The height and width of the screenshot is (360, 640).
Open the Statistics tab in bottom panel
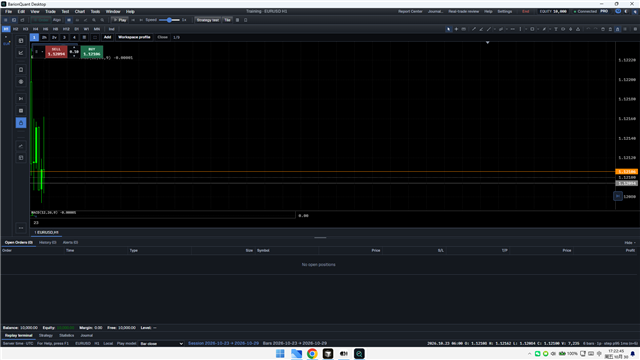click(67, 336)
